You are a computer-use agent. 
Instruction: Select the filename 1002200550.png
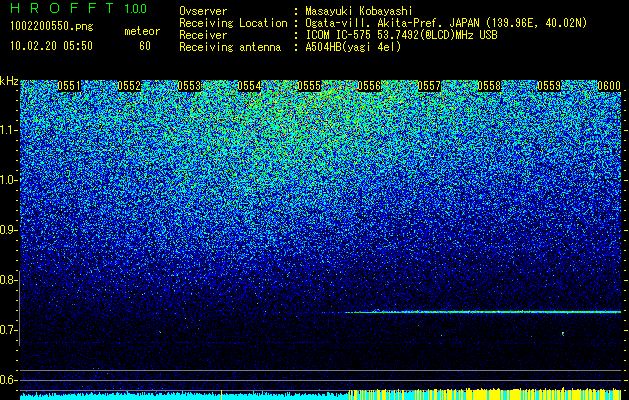[x=52, y=26]
